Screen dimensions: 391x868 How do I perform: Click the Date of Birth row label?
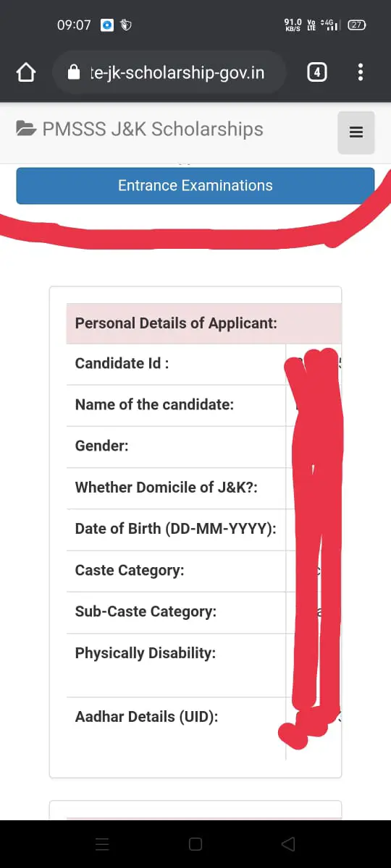(176, 529)
